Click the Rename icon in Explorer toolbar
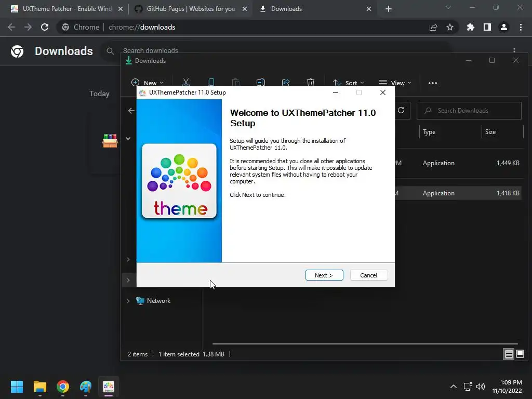The height and width of the screenshot is (399, 532). tap(261, 83)
